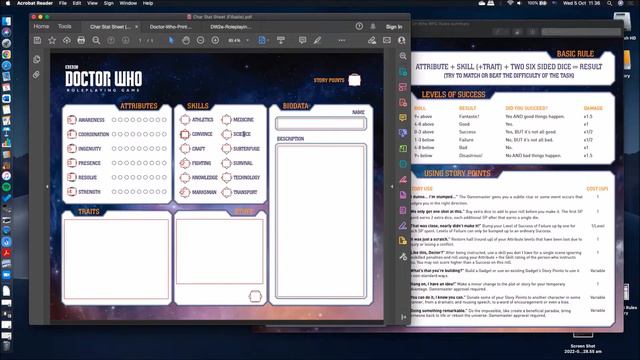Zoom out using the minus icon
This screenshot has height=360, width=640.
200,40
